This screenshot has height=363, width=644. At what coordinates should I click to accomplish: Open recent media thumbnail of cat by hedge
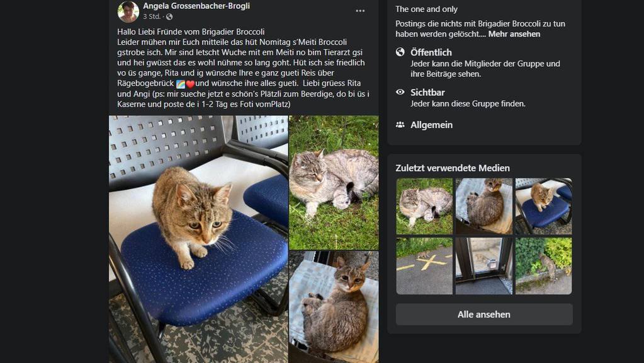(543, 266)
